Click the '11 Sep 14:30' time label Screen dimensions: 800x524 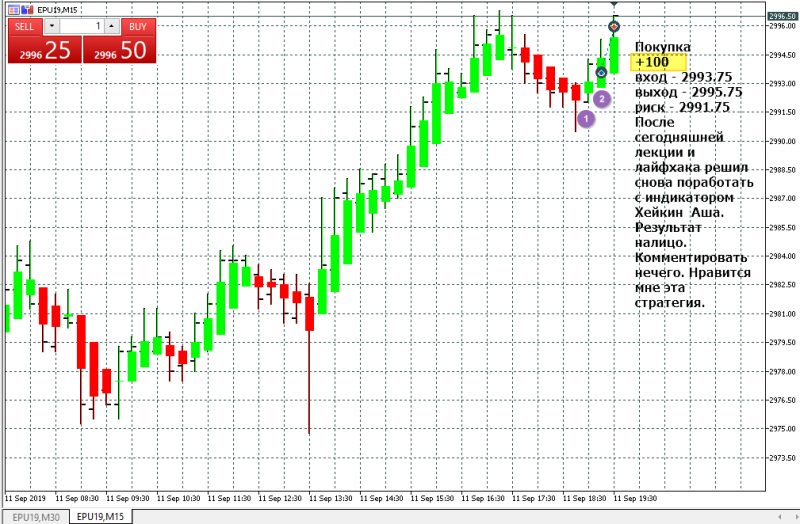(382, 498)
